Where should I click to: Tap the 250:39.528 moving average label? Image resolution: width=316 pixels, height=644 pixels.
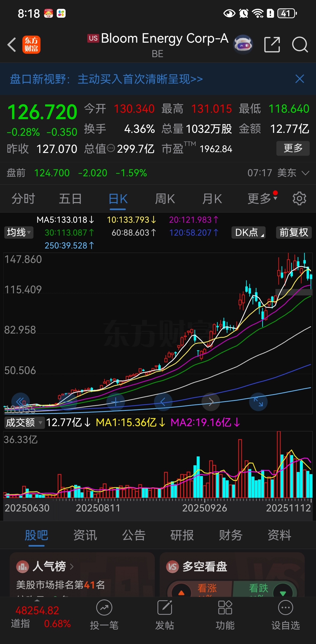click(69, 246)
